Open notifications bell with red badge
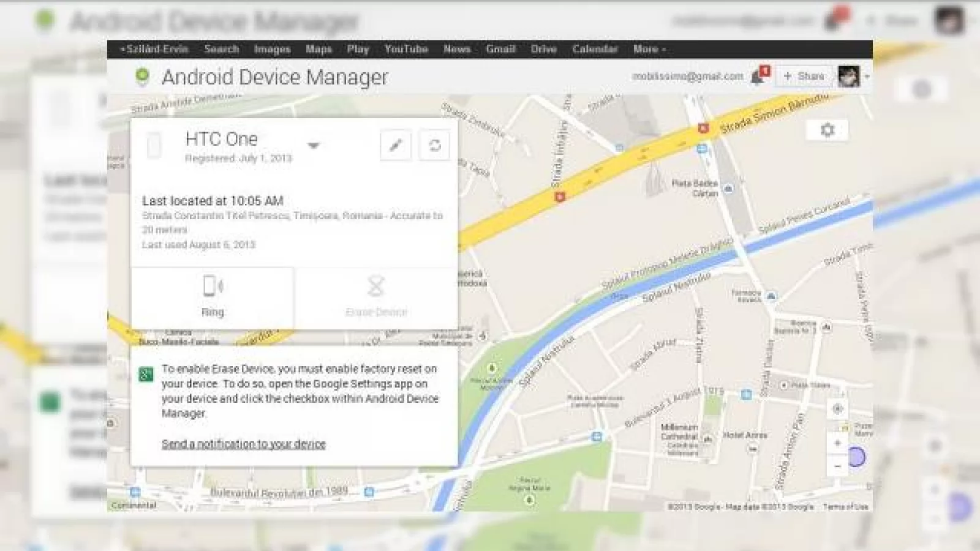Screen dimensions: 980x551 (759, 76)
